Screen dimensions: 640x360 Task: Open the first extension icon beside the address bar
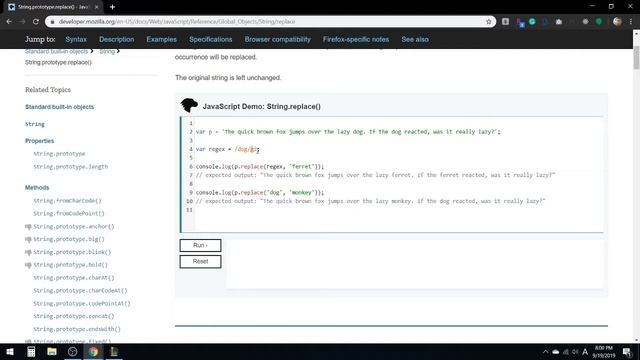tap(505, 22)
